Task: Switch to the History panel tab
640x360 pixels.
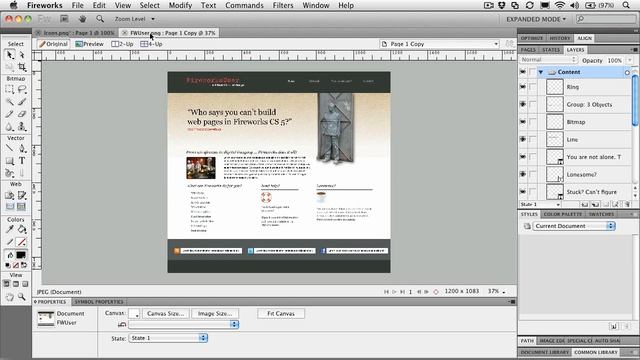Action: point(560,38)
